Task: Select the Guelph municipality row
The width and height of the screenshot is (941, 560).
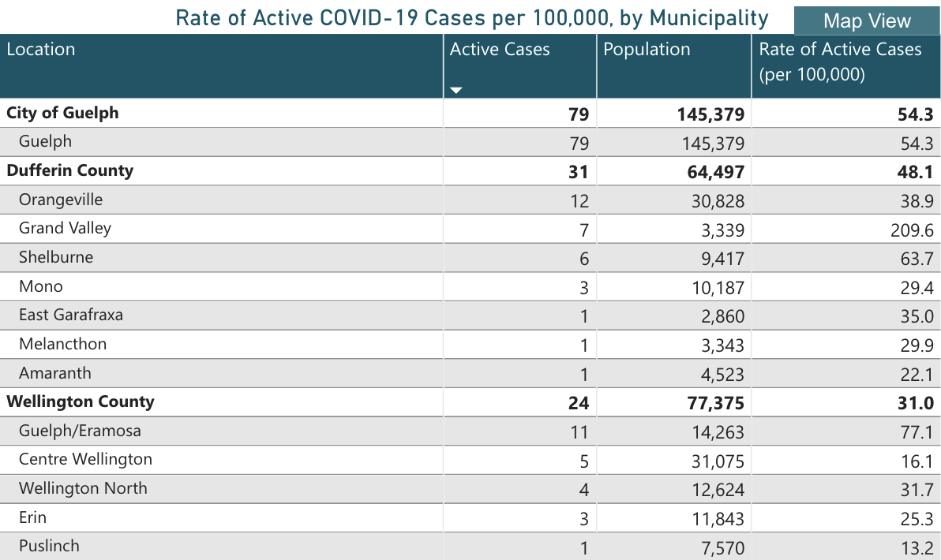Action: pyautogui.click(x=45, y=142)
